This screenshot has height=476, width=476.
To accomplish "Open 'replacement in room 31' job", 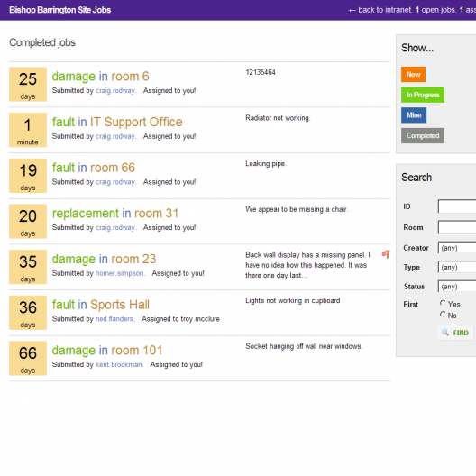I will pyautogui.click(x=115, y=214).
